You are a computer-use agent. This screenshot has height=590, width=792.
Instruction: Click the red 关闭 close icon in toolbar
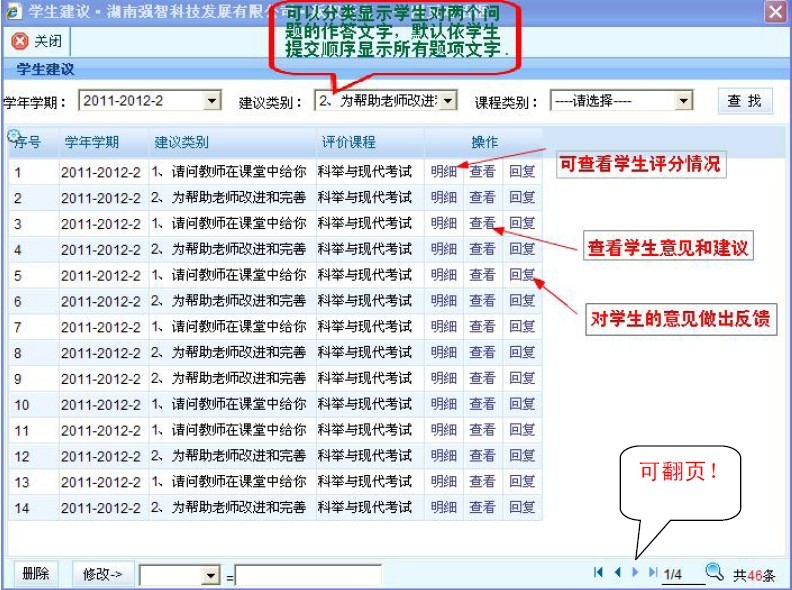(x=19, y=41)
